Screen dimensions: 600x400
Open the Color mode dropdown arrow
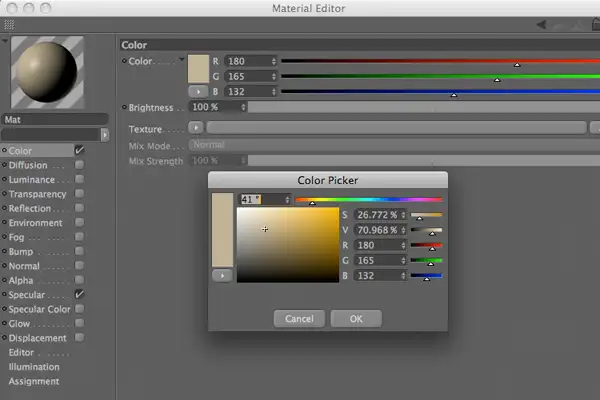[x=182, y=59]
